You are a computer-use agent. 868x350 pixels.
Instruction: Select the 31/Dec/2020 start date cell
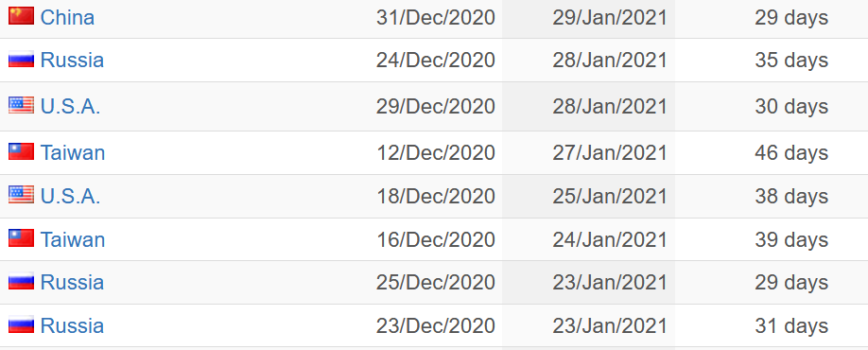click(435, 18)
